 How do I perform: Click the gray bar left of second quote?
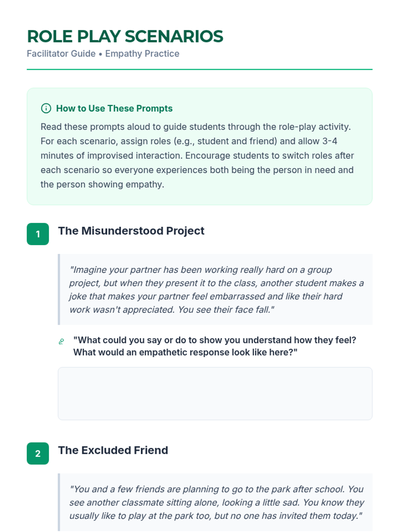[59, 502]
